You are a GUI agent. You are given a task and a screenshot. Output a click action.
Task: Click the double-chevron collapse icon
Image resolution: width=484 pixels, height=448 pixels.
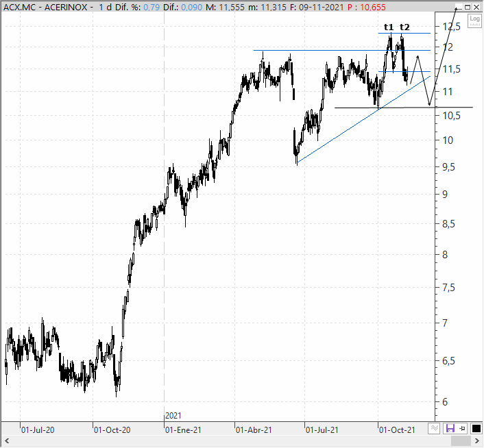[x=434, y=428]
